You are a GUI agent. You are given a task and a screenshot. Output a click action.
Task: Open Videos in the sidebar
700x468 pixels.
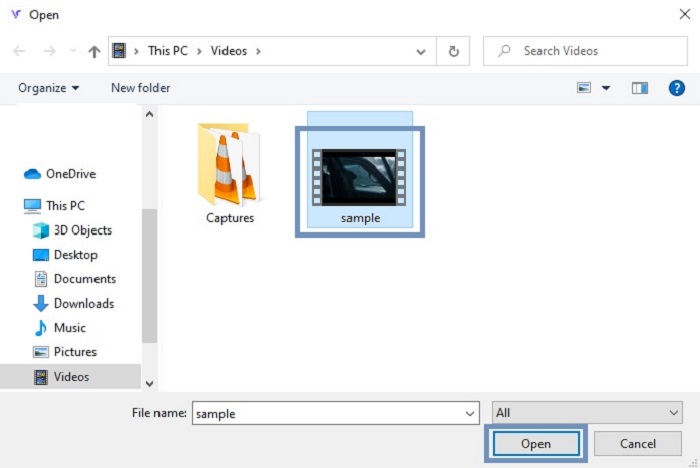coord(71,376)
